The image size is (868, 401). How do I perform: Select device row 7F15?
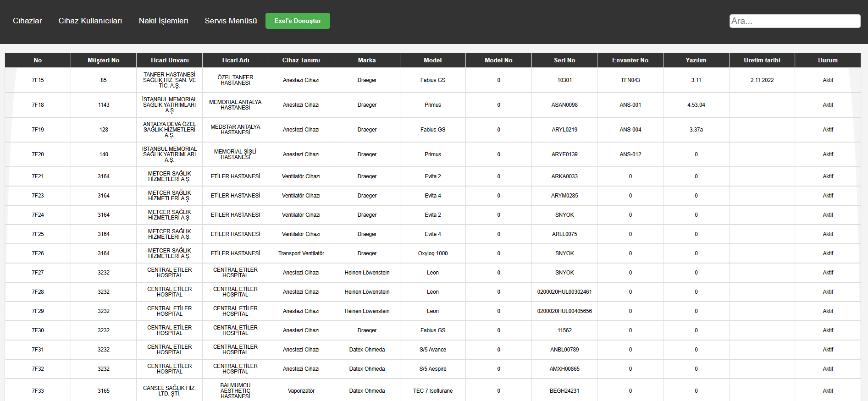coord(38,80)
